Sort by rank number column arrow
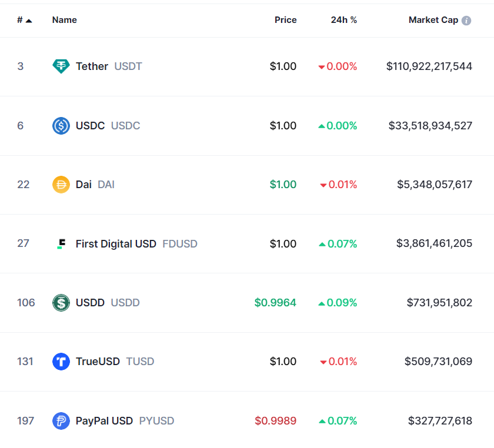The image size is (494, 448). pyautogui.click(x=29, y=21)
